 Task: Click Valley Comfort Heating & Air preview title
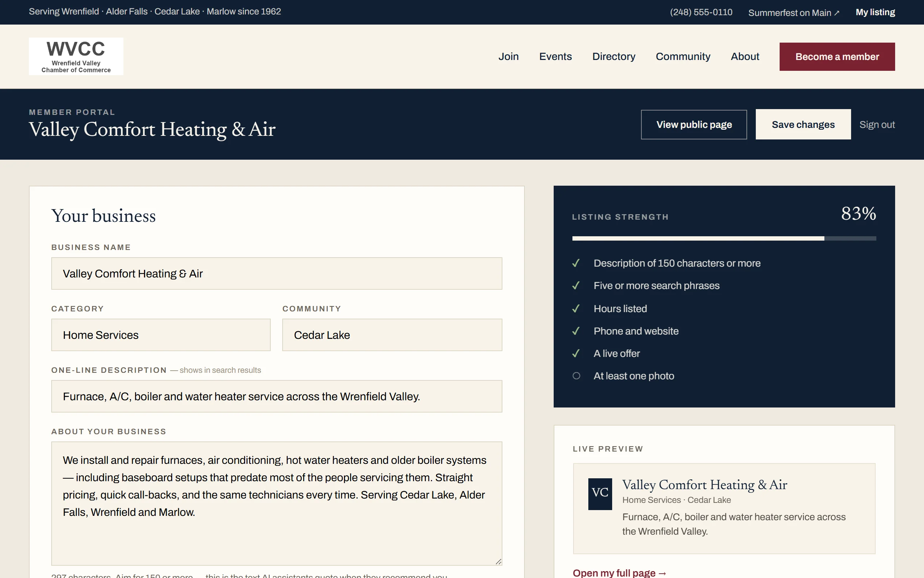click(x=705, y=485)
